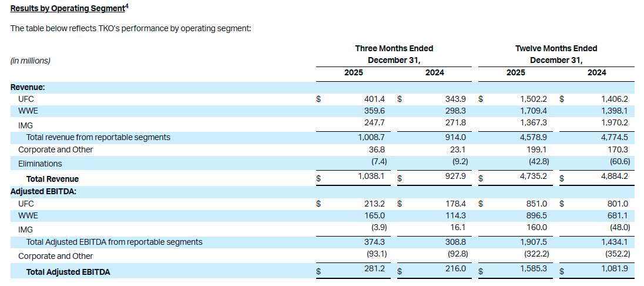Select Eliminations value (7.4)
The height and width of the screenshot is (286, 644).
(378, 162)
